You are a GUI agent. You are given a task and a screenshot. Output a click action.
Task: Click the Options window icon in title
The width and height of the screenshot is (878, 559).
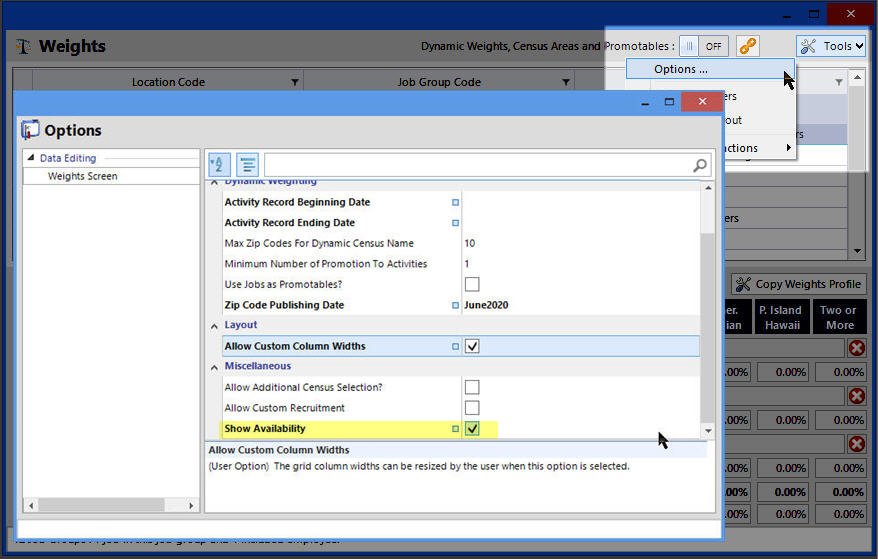30,130
